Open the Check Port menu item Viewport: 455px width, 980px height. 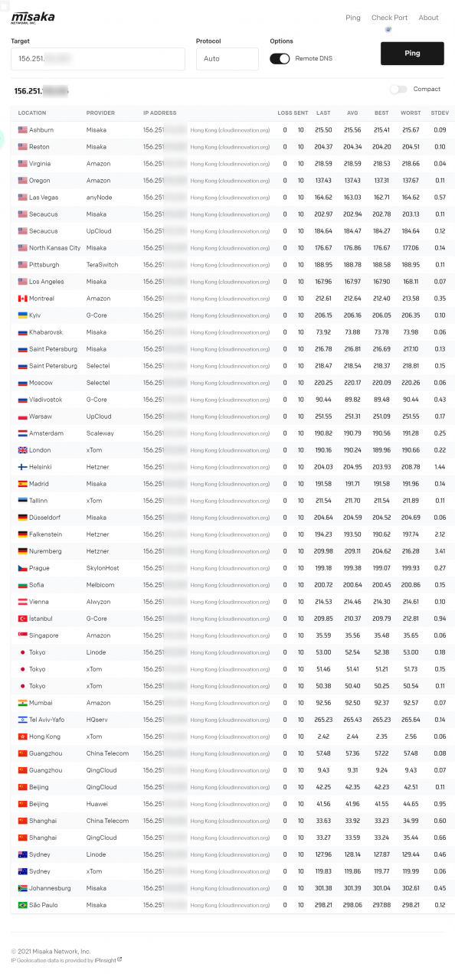389,18
